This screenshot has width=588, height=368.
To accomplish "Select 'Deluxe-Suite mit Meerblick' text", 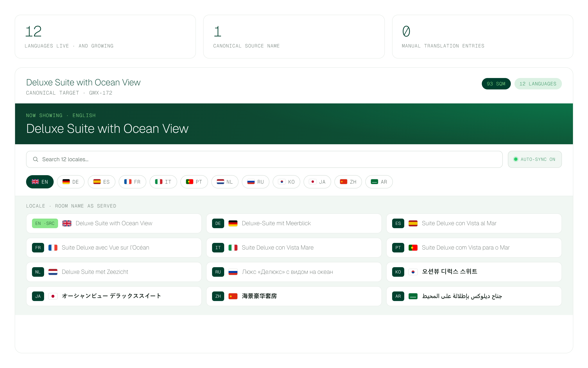I will [x=276, y=223].
